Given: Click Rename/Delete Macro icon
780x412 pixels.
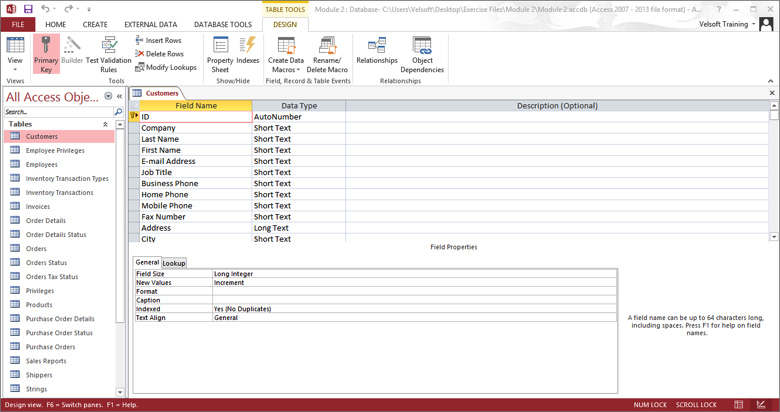Looking at the screenshot, I should [327, 53].
